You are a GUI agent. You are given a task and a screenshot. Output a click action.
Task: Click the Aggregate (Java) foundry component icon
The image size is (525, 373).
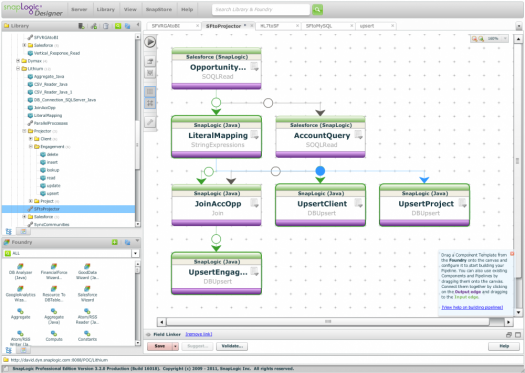[x=54, y=311]
